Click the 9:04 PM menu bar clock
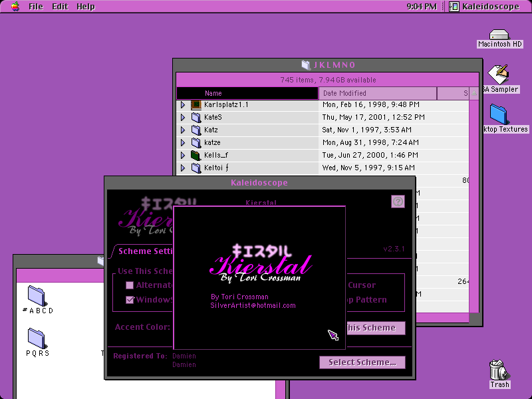The width and height of the screenshot is (532, 399). pyautogui.click(x=422, y=7)
